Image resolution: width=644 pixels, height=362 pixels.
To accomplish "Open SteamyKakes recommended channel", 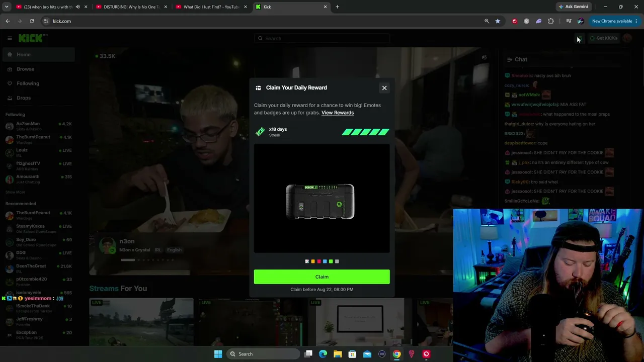I will tap(39, 228).
